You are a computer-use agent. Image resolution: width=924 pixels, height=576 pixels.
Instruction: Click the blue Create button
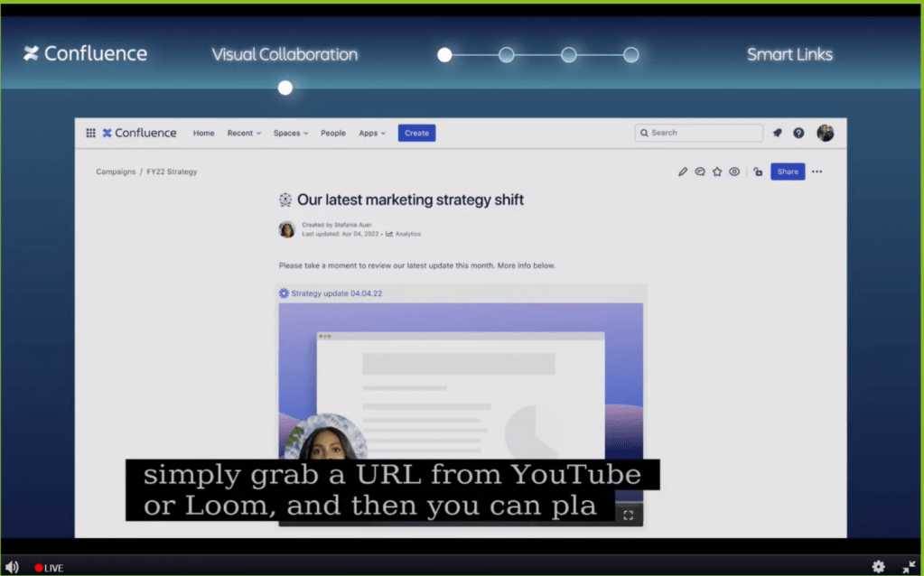(x=416, y=133)
